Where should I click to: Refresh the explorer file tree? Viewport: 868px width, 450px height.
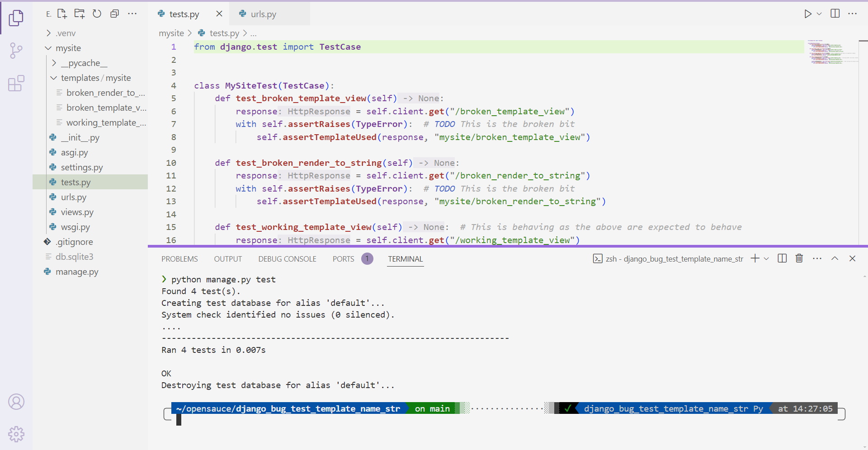[97, 14]
